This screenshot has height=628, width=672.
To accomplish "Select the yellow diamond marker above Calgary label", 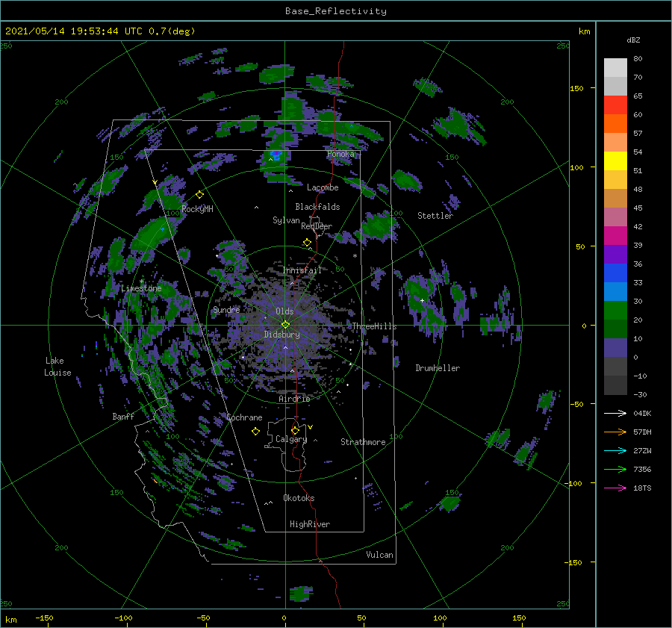I will 295,430.
